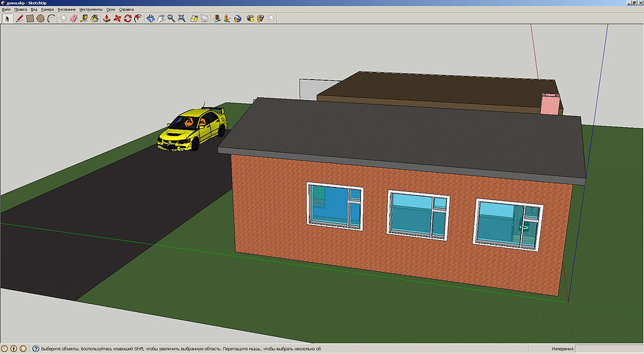The height and width of the screenshot is (354, 644).
Task: Open the Файл menu
Action: [x=6, y=9]
